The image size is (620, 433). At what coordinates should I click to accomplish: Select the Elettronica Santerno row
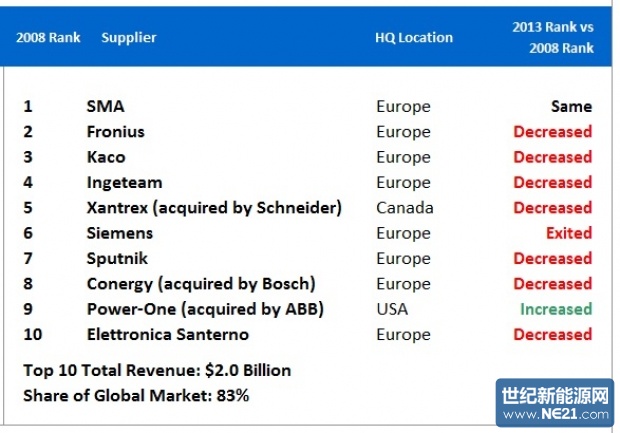click(x=167, y=334)
